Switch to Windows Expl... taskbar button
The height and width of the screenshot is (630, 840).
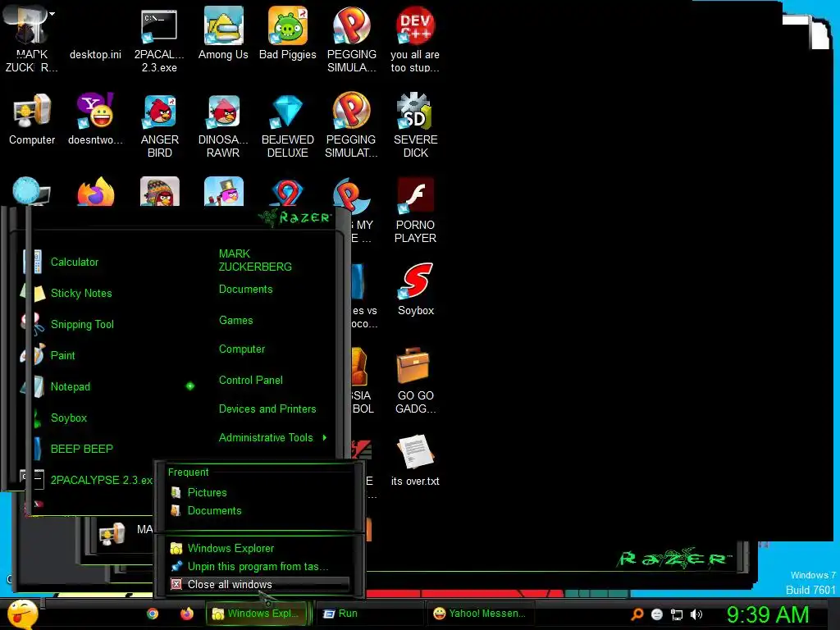click(258, 614)
